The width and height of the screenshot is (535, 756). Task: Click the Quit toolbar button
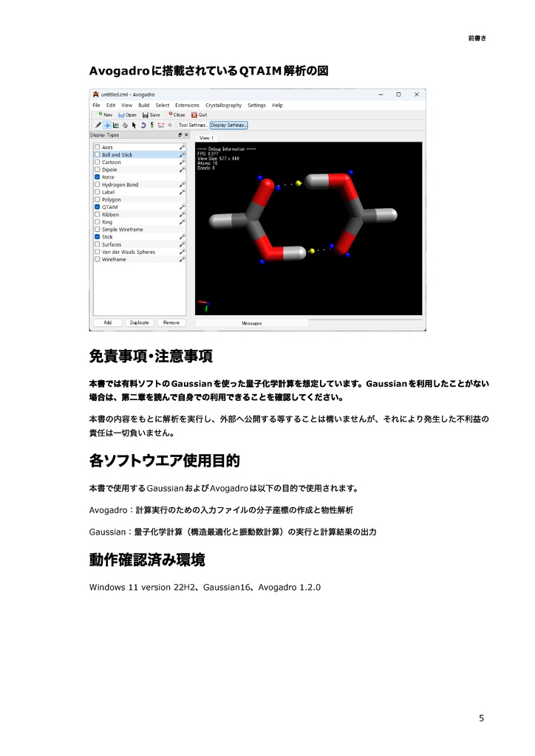[x=200, y=114]
